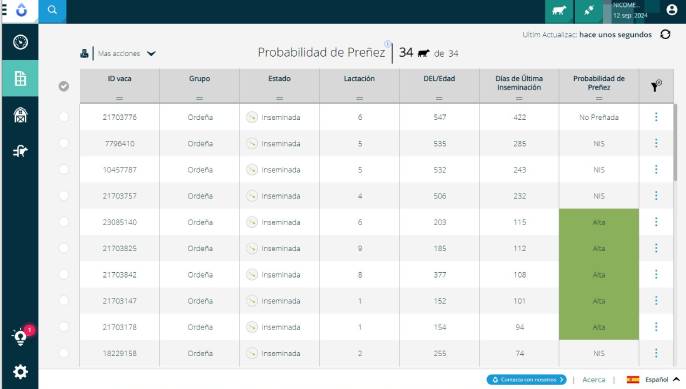Click the green Alta cell for cow 21703842
This screenshot has width=686, height=389.
tap(599, 274)
